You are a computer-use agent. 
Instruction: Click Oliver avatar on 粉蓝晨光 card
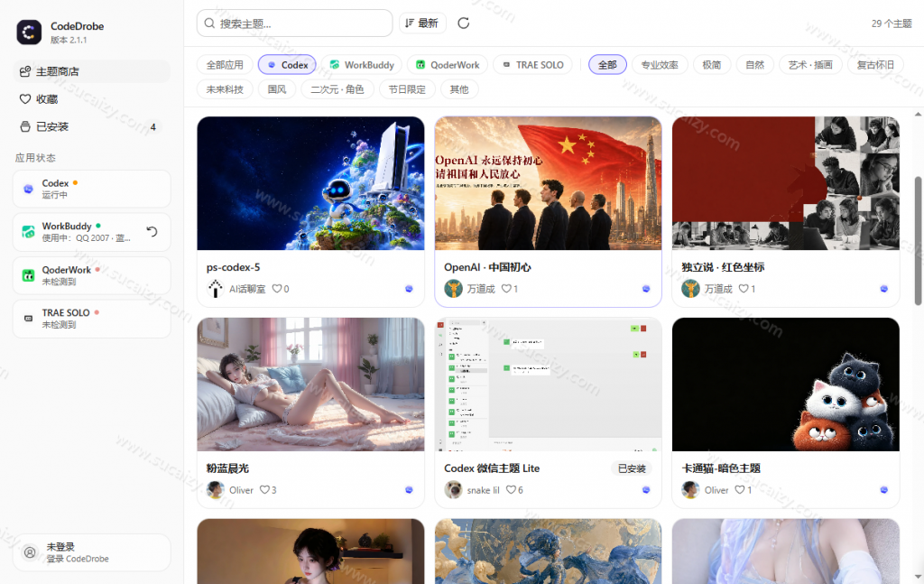216,490
